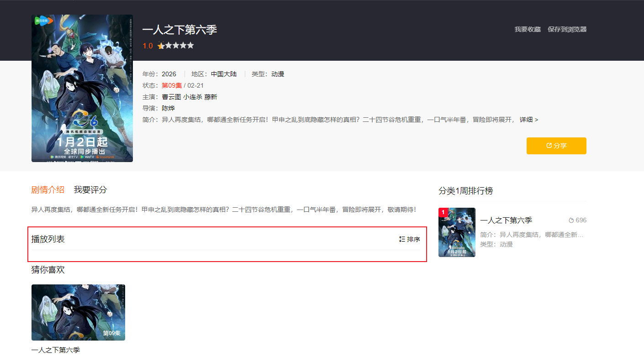This screenshot has height=357, width=644.
Task: Click the 第09集 status text
Action: pos(172,85)
